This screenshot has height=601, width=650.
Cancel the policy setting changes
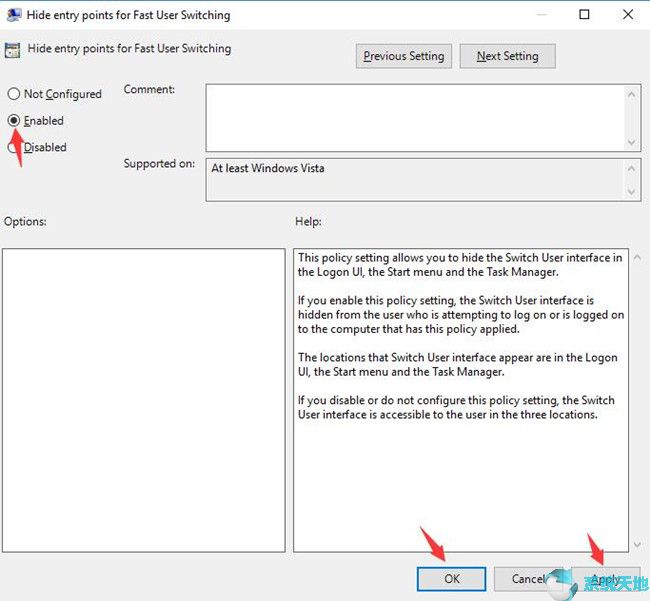(x=528, y=579)
